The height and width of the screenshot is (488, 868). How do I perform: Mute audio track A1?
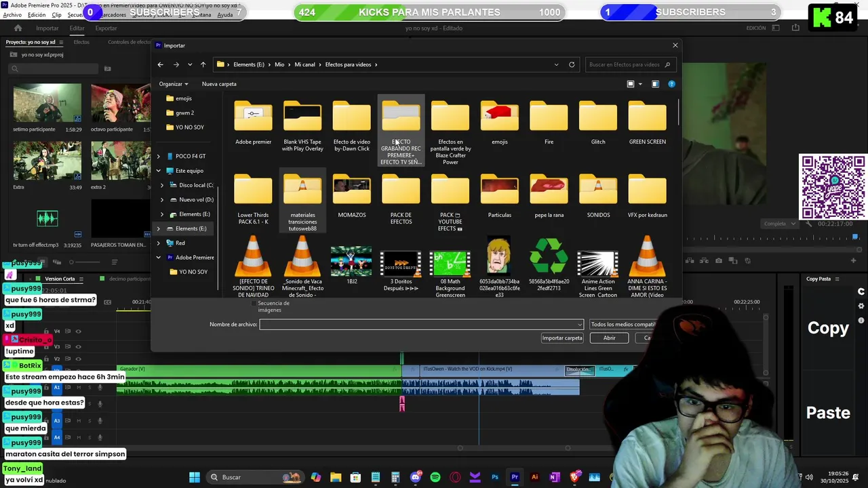79,388
